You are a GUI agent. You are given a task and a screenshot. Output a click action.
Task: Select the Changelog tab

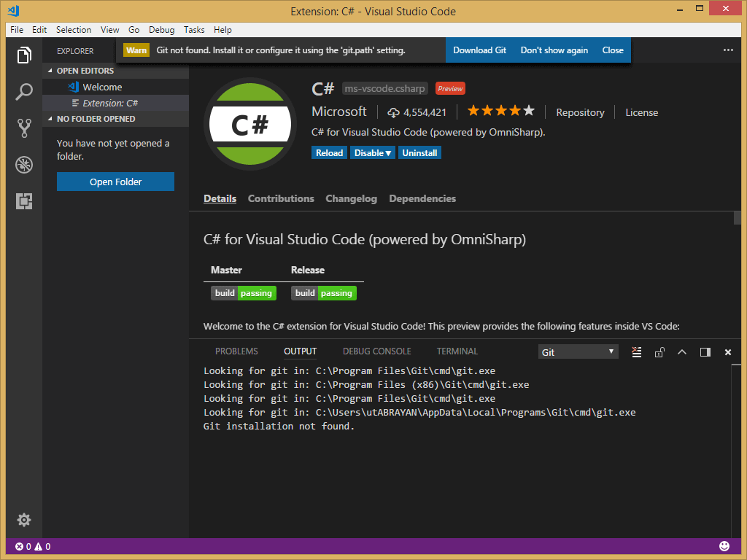351,198
